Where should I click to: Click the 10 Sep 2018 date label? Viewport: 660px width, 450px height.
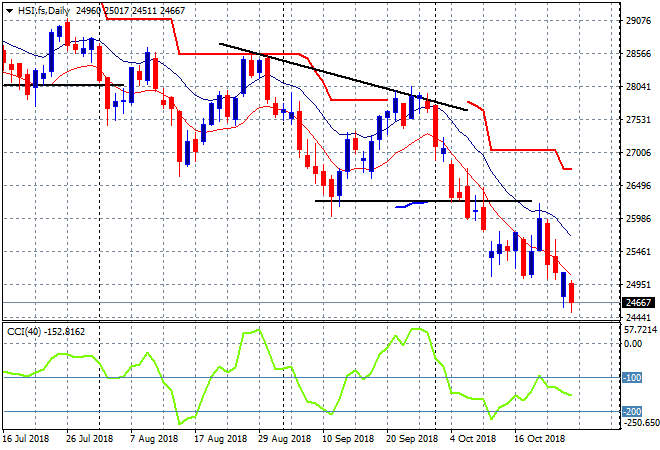pos(348,439)
